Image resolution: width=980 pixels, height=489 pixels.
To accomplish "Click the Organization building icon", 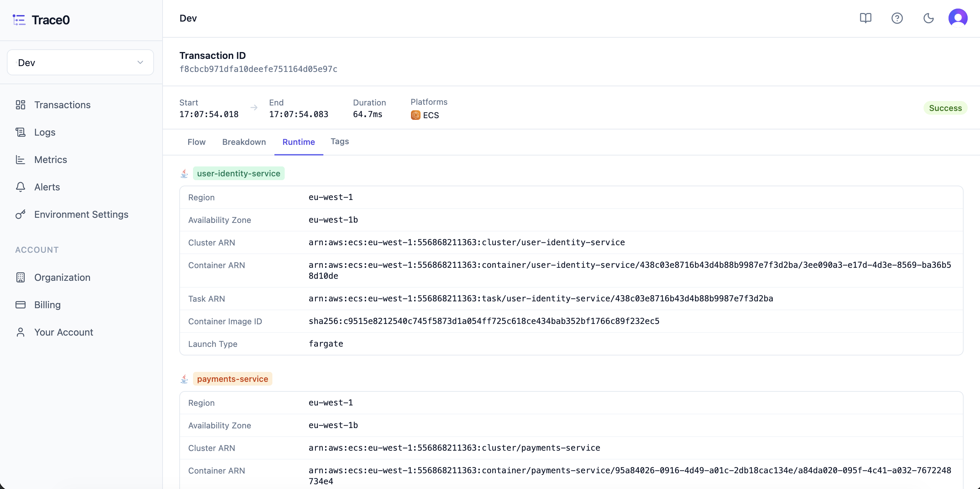I will tap(21, 277).
